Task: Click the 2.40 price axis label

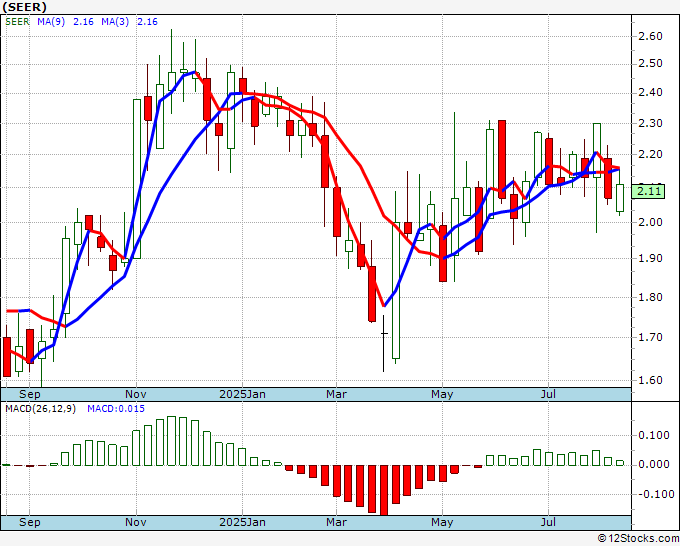Action: click(651, 92)
